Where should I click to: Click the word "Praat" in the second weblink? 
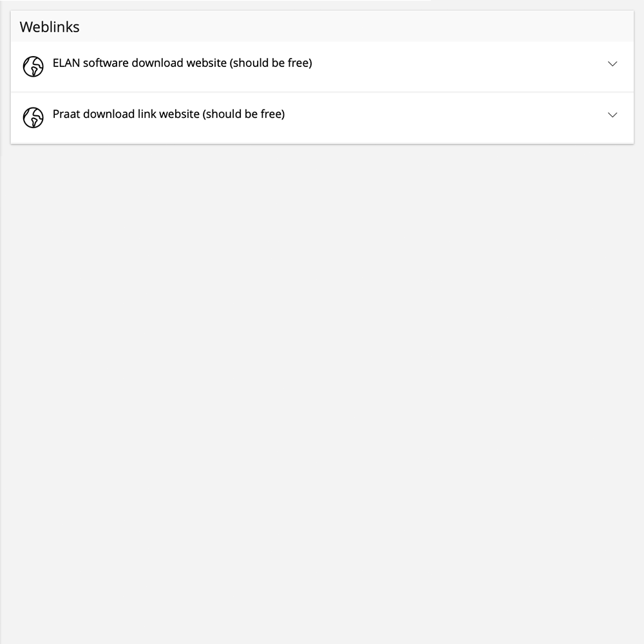(66, 114)
